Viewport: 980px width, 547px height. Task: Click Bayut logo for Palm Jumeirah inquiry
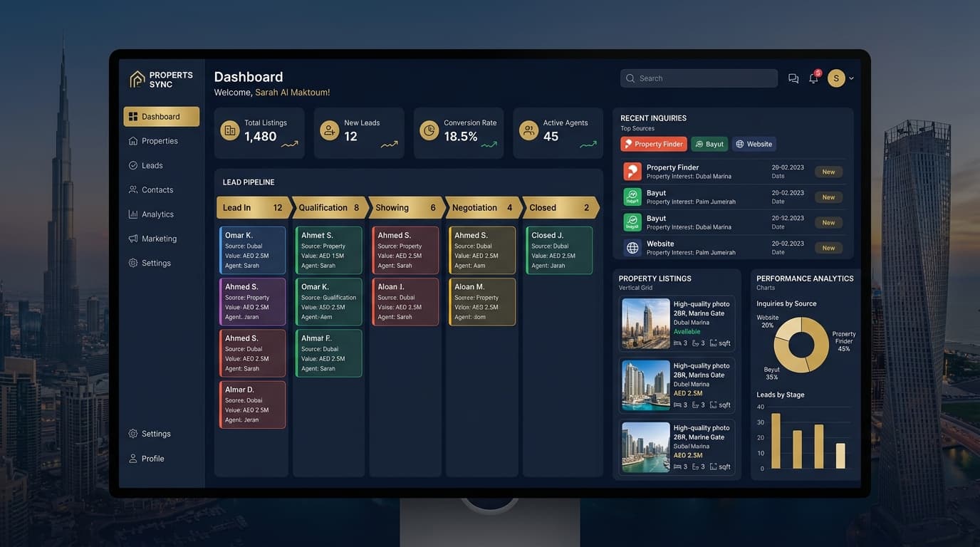(632, 197)
